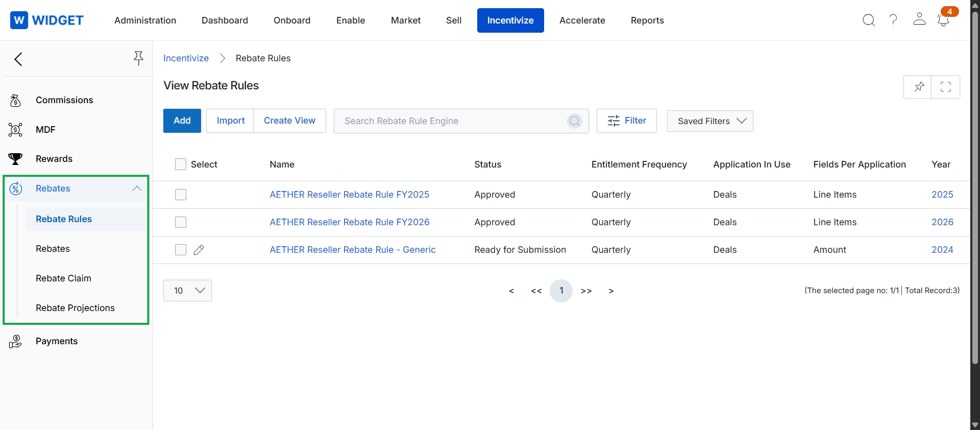Collapse the Rebates section chevron
The width and height of the screenshot is (980, 430).
(137, 188)
